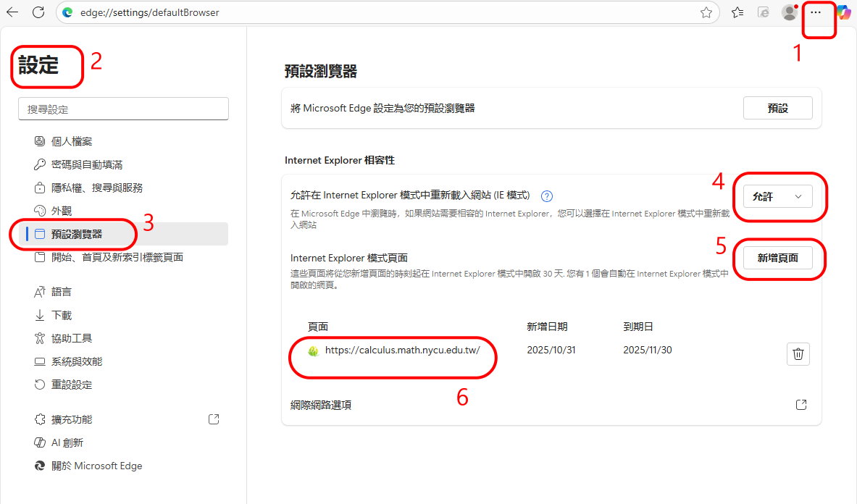Open external link icon for 網際網路選項
Viewport: 857px width, 504px height.
click(800, 405)
